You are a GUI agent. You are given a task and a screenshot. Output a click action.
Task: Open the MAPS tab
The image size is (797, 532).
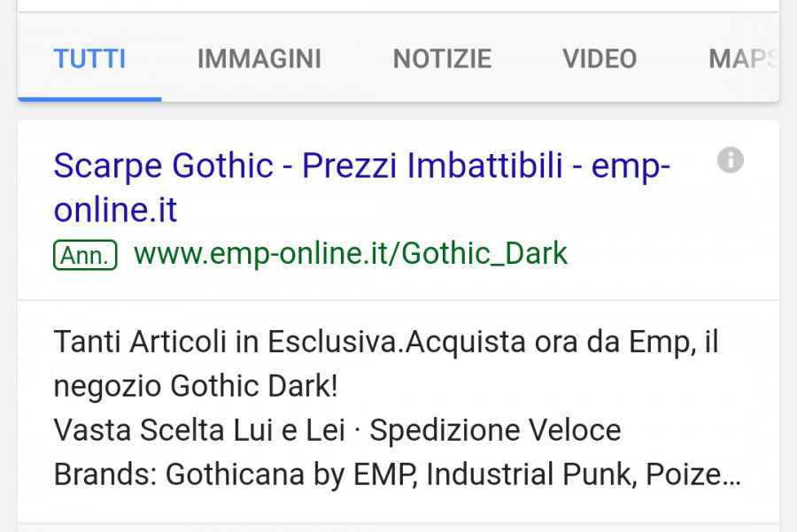click(x=742, y=59)
